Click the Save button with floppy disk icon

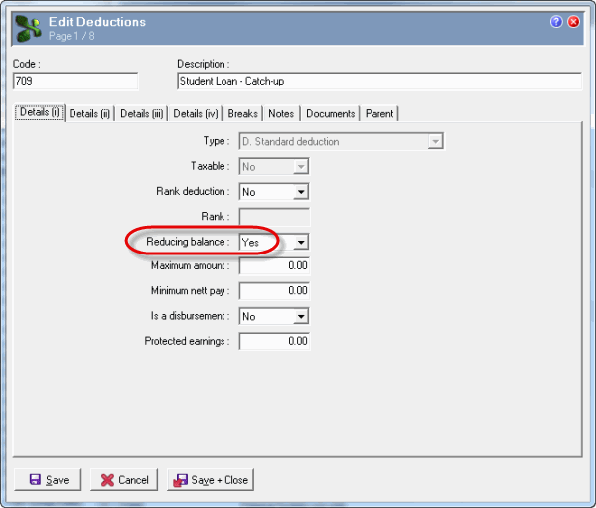[48, 479]
